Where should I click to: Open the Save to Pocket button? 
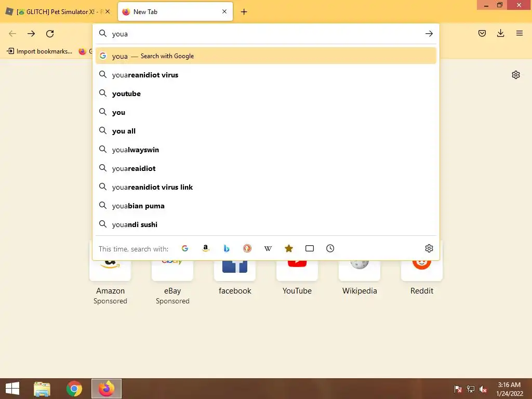pyautogui.click(x=482, y=33)
